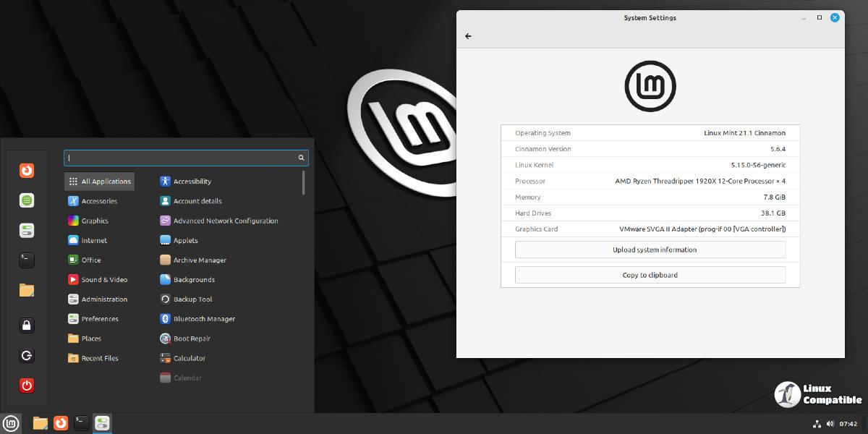Click the Memory value "7.8 GiB"

click(x=774, y=197)
